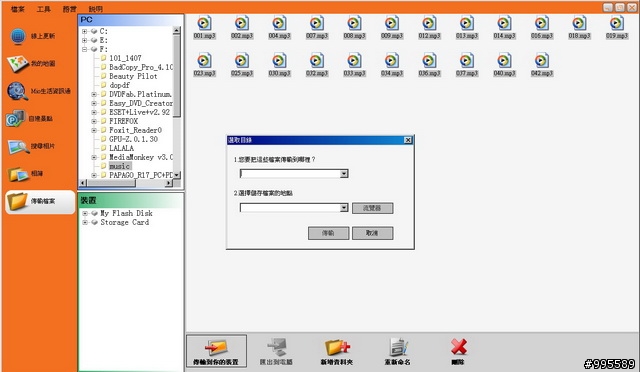Select the music folder in the tree
This screenshot has height=372, width=640.
(x=120, y=166)
